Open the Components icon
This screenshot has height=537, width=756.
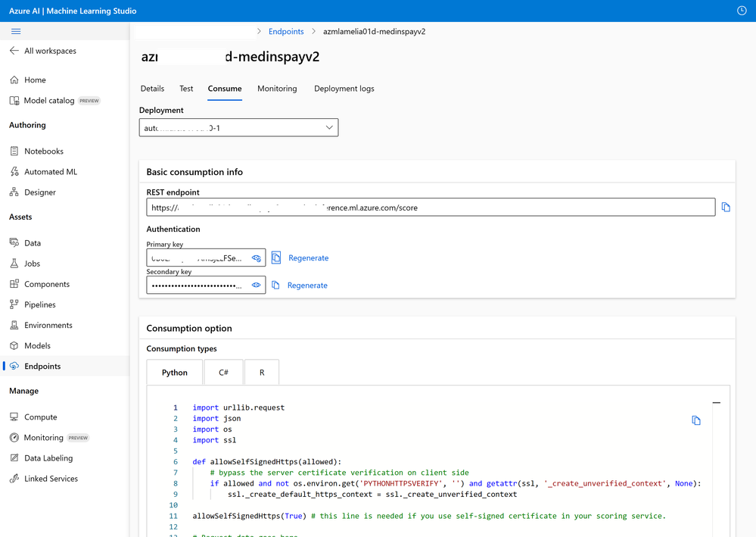(x=14, y=284)
